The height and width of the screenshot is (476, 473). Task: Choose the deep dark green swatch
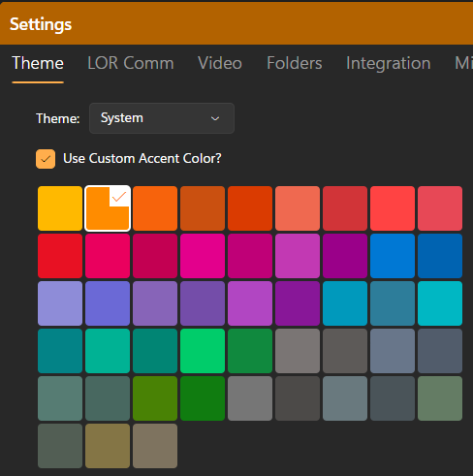[x=203, y=398]
